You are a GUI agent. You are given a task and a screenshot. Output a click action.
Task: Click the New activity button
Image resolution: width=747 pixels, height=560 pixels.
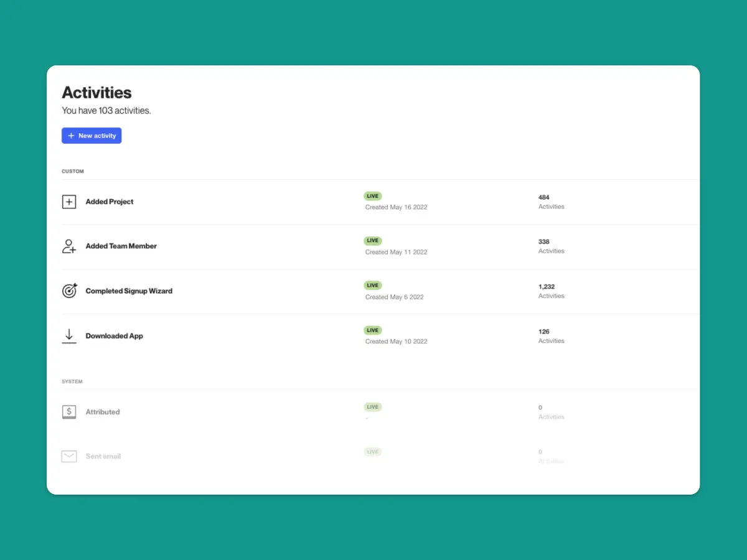click(92, 136)
